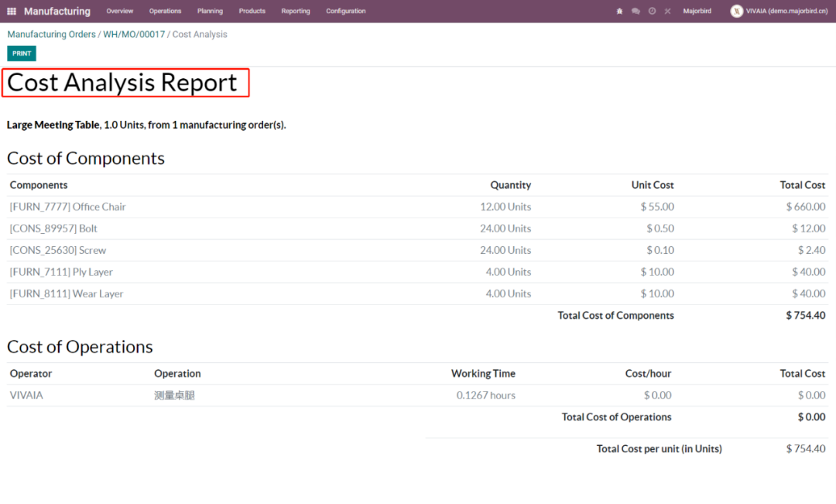Click the [FURN_8111] Wear Layer component
The height and width of the screenshot is (504, 836).
[x=67, y=293]
